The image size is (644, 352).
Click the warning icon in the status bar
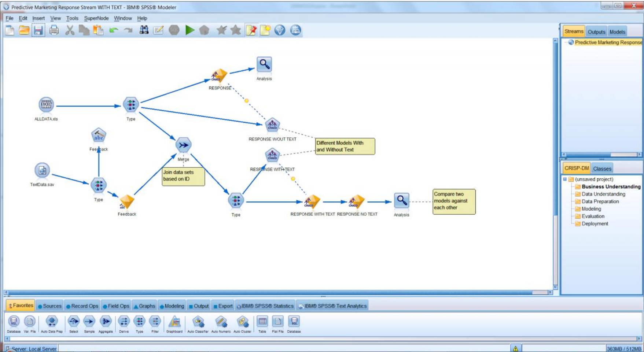515,348
